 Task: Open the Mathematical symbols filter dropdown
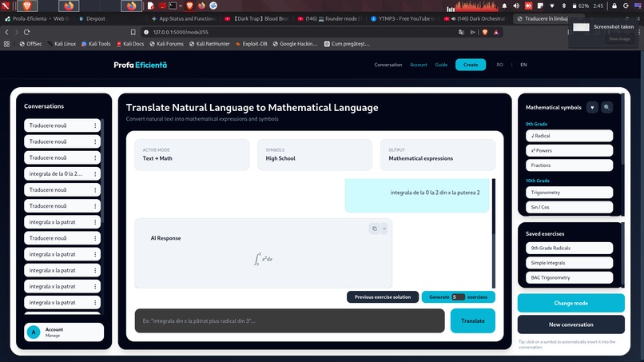(x=592, y=107)
